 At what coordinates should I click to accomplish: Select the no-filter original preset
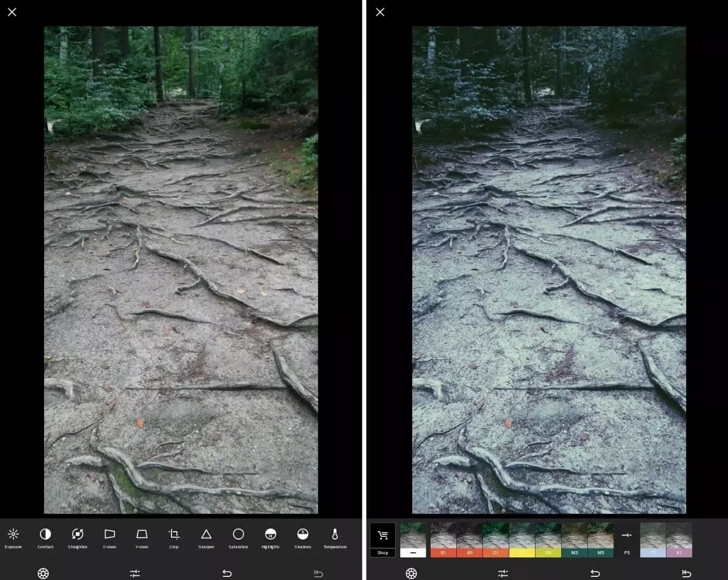[413, 540]
